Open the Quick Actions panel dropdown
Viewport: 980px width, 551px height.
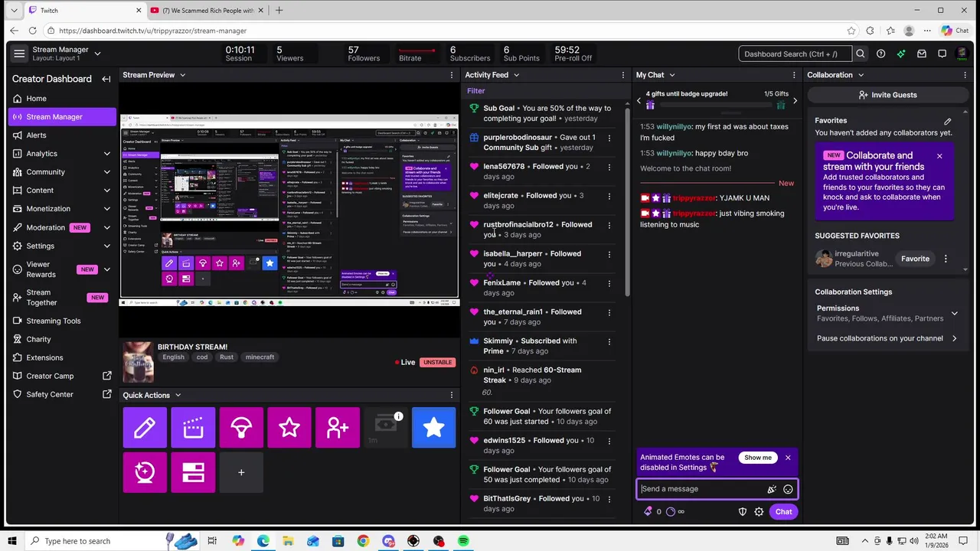point(178,396)
